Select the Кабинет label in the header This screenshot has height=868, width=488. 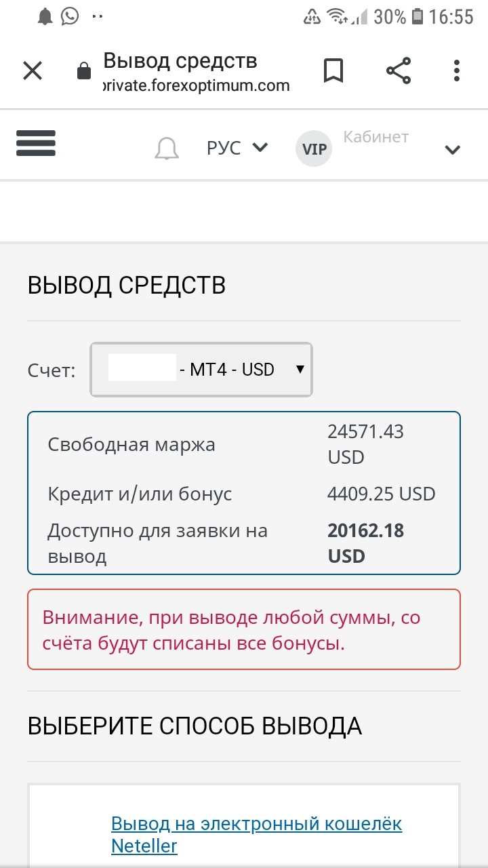[x=376, y=137]
